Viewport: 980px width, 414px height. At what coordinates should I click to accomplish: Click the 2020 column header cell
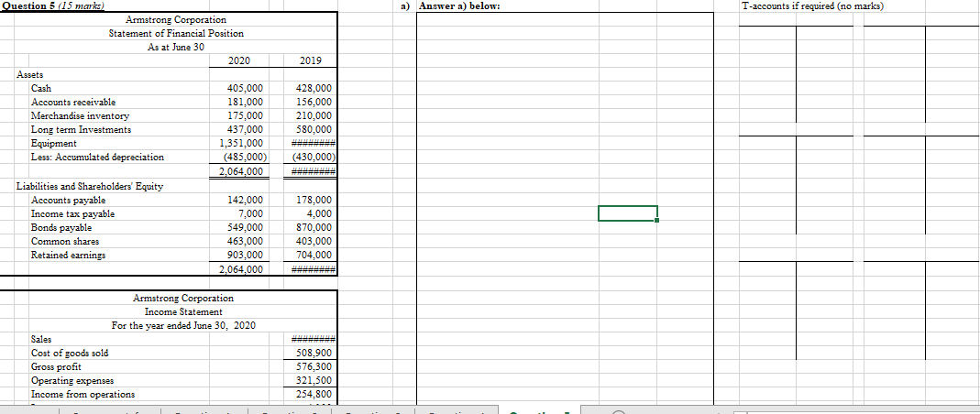(238, 60)
